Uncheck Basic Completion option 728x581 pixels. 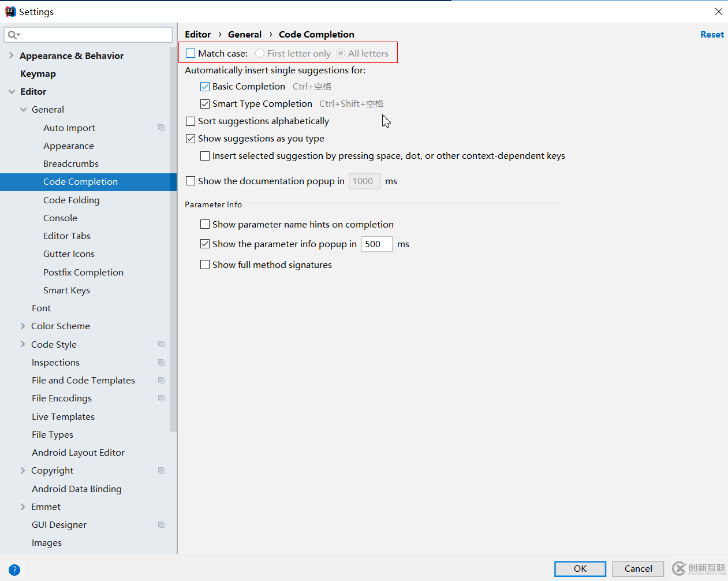pos(205,87)
